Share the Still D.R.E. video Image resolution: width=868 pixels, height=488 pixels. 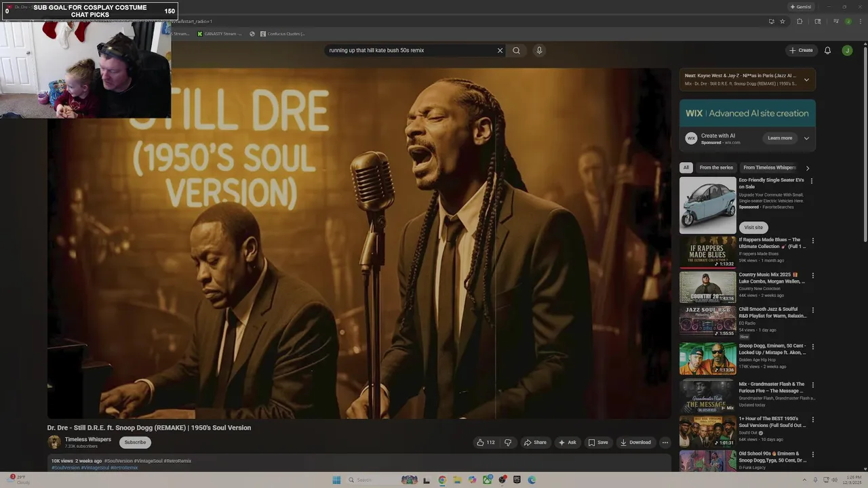point(534,443)
